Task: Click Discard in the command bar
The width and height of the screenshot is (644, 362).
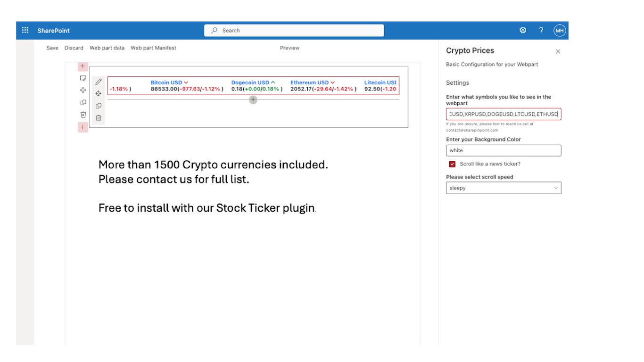Action: coord(74,48)
